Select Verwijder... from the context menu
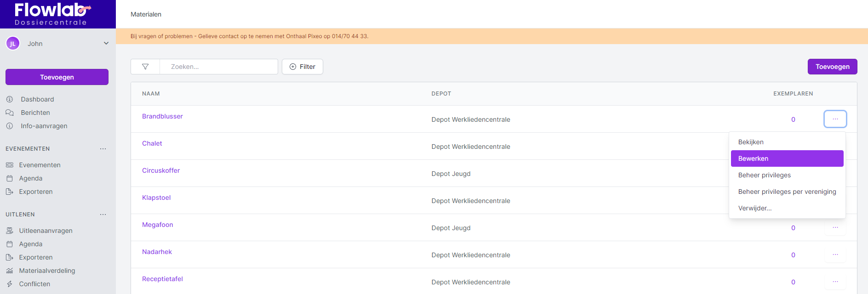868x294 pixels. click(755, 208)
